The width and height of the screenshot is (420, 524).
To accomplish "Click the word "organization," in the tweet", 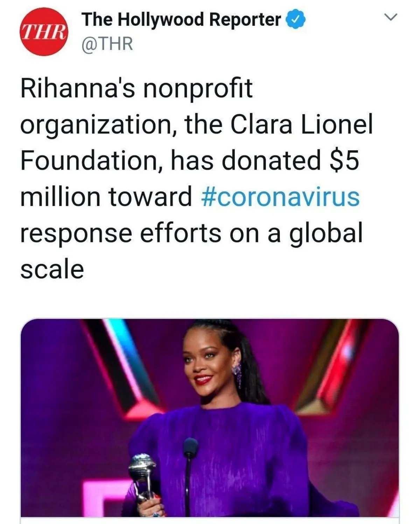I will click(x=98, y=125).
